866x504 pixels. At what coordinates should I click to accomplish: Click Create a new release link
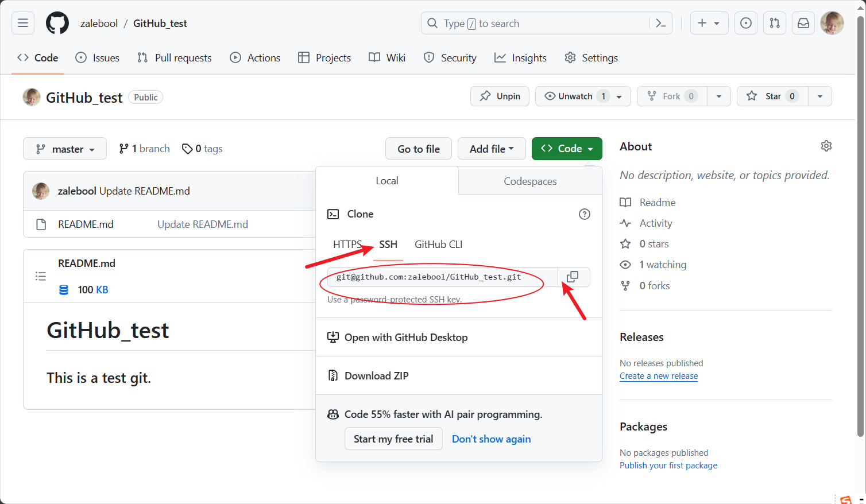(x=659, y=376)
